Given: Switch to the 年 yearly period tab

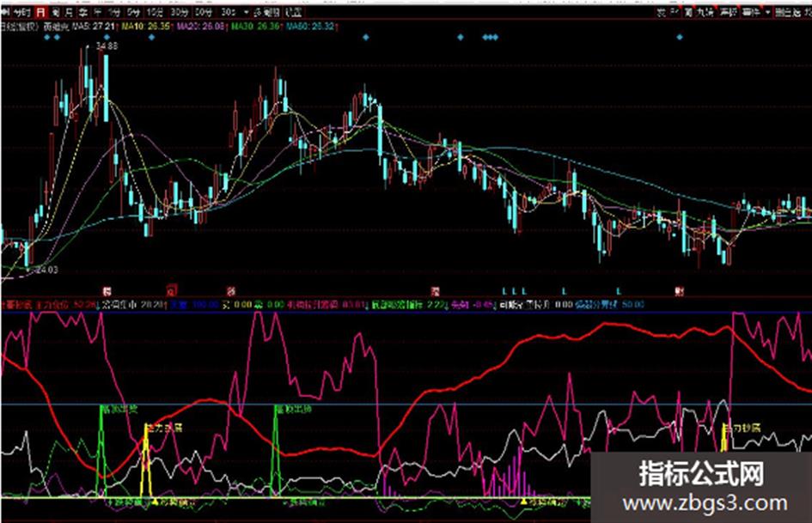Looking at the screenshot, I should (x=97, y=12).
